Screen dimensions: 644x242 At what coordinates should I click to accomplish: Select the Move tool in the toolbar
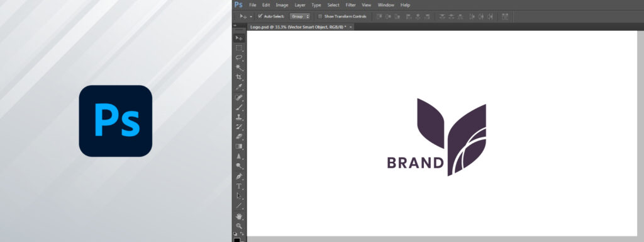[x=239, y=38]
